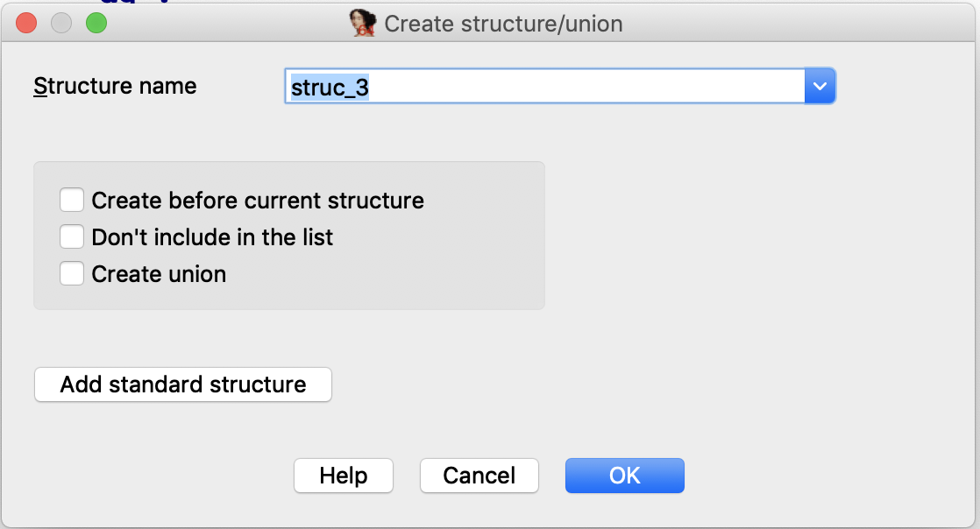Click the gray minimize window button
This screenshot has width=980, height=529.
[x=61, y=23]
